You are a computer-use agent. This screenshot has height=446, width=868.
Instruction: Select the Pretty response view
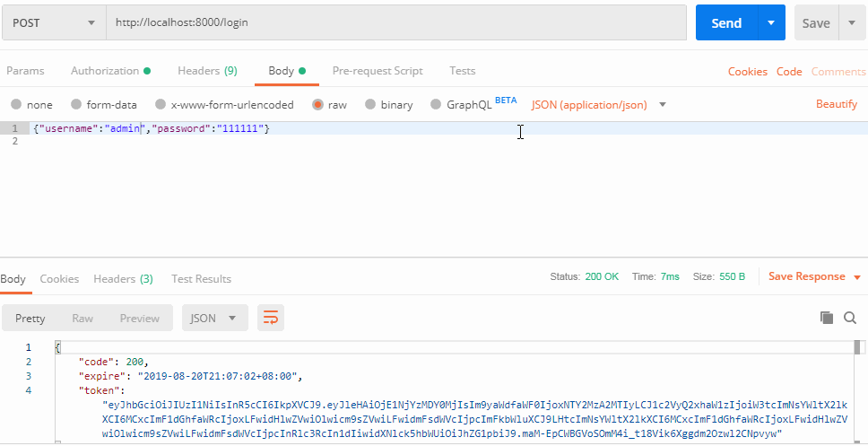pos(30,318)
